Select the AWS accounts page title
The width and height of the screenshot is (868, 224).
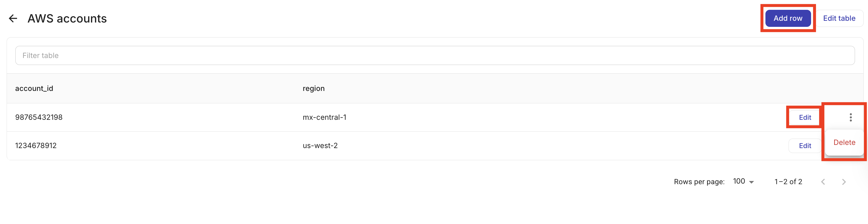click(67, 18)
